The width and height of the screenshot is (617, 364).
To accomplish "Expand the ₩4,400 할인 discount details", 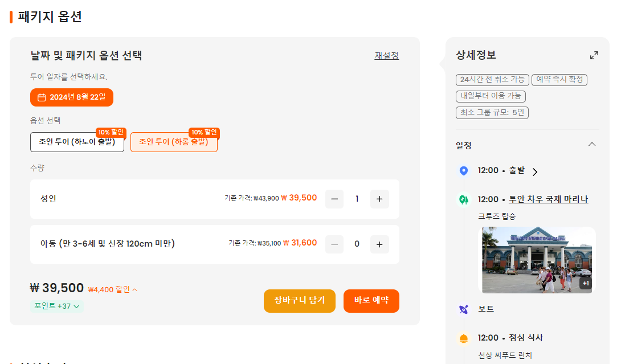I will 113,289.
